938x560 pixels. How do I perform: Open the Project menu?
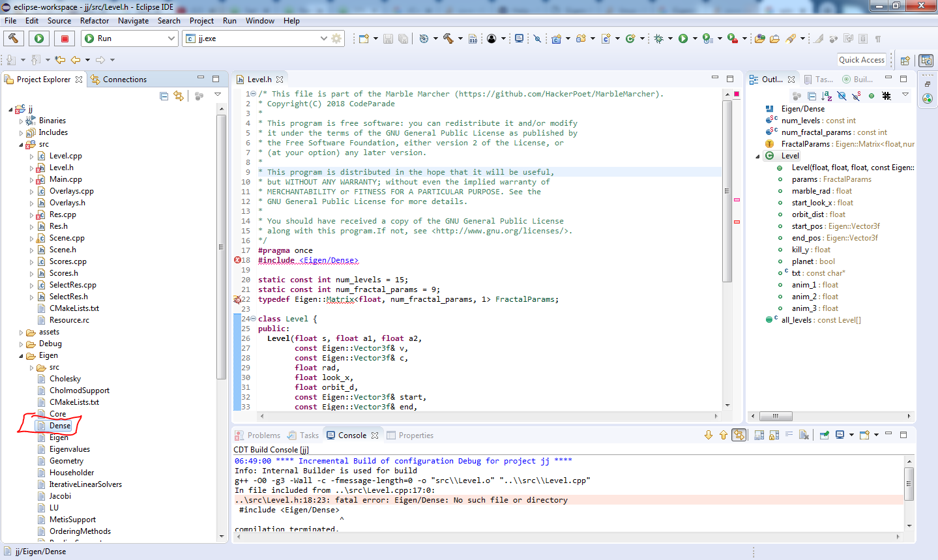[x=201, y=21]
